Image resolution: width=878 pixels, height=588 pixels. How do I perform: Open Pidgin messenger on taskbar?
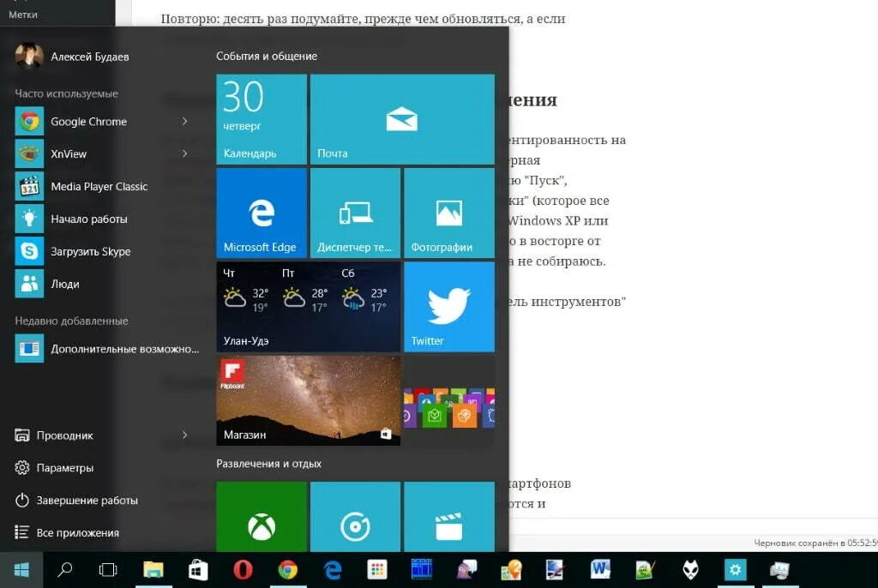466,570
